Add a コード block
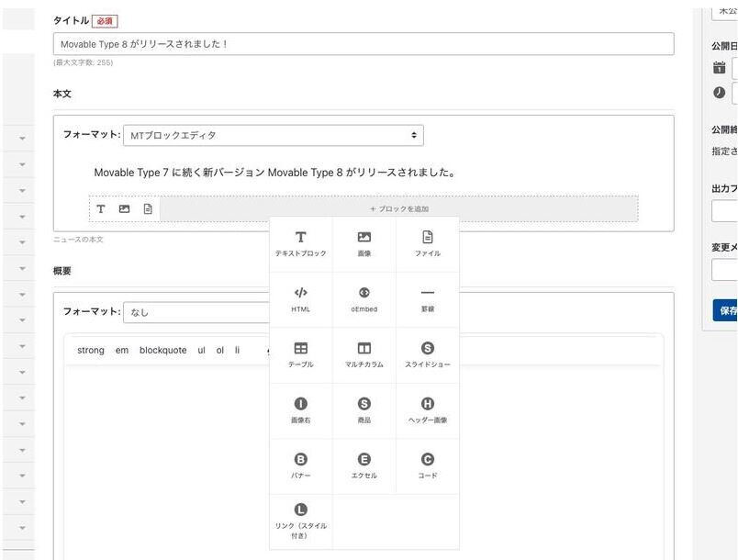 click(x=428, y=466)
